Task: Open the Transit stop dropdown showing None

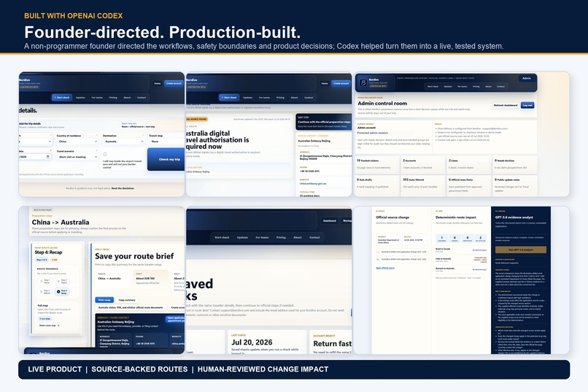Action: point(166,142)
